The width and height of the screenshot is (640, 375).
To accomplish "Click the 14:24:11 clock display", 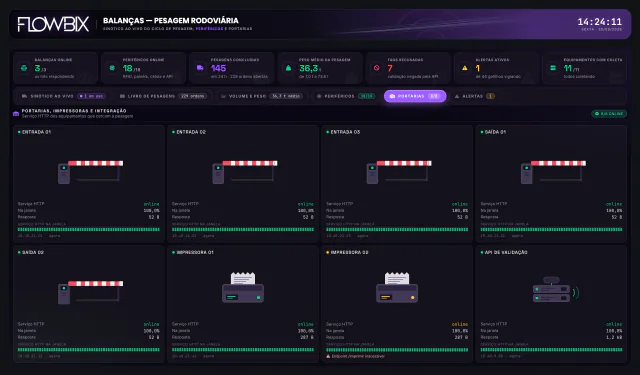I will [600, 22].
